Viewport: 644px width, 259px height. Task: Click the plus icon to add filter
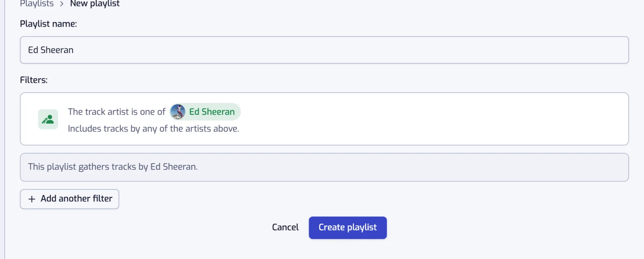32,199
